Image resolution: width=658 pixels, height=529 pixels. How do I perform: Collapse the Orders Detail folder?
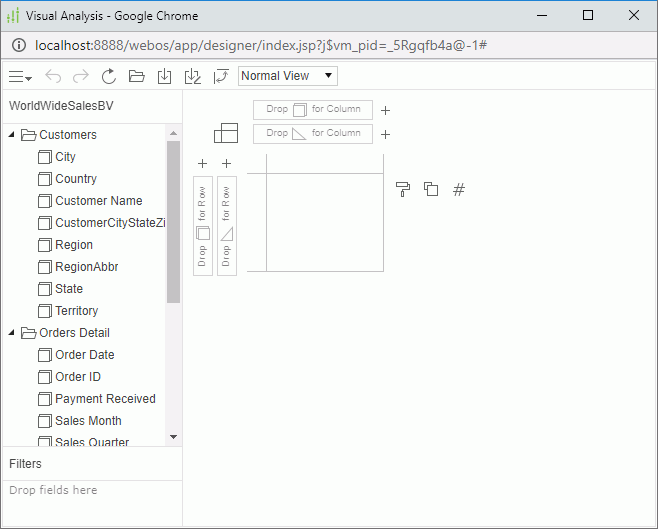(x=12, y=333)
